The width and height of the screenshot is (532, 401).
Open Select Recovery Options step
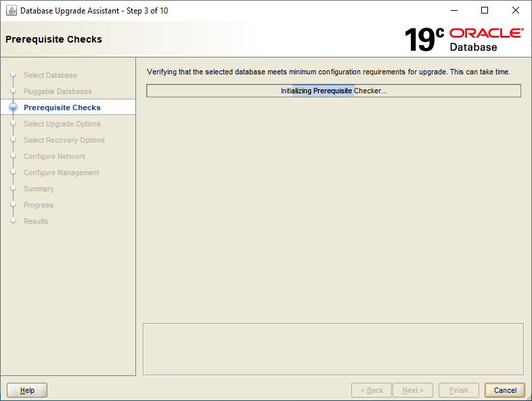(64, 141)
